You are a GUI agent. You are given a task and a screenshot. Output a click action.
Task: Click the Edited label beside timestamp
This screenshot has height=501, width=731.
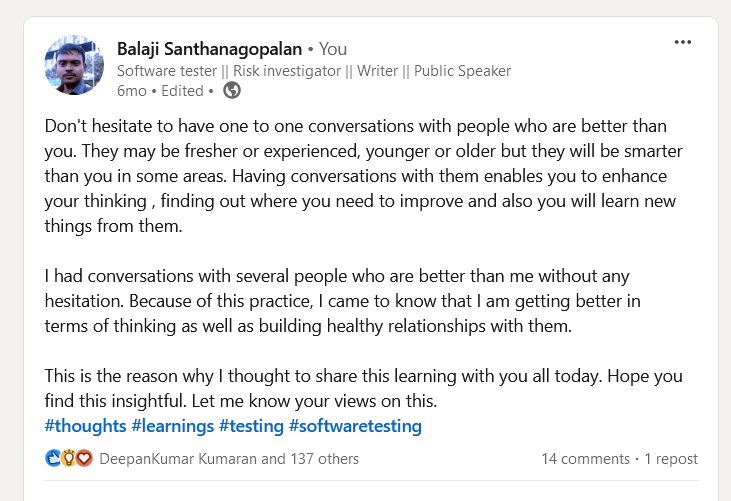click(x=182, y=91)
